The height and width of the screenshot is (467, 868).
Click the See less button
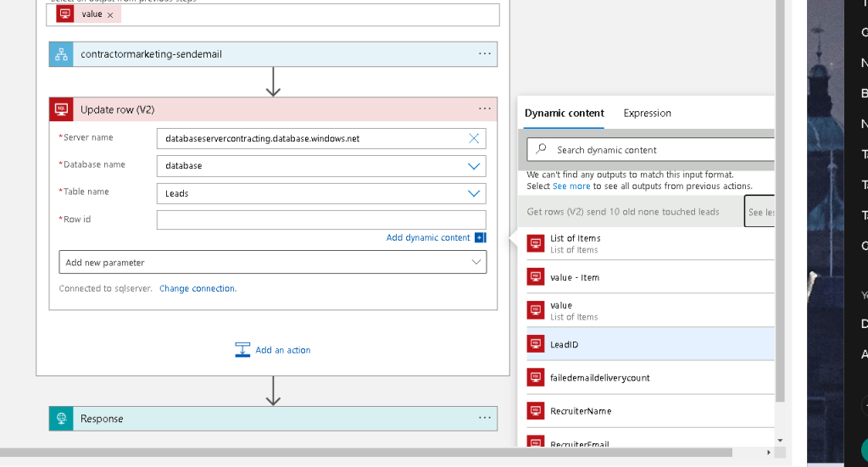coord(759,211)
